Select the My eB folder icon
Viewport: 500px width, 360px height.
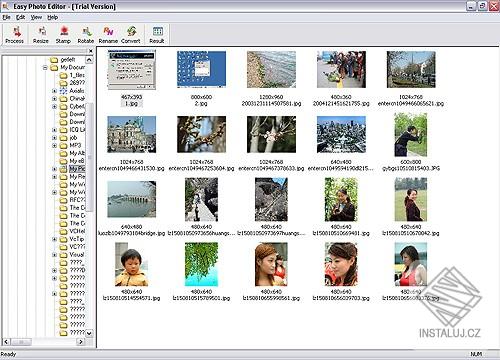[63, 161]
